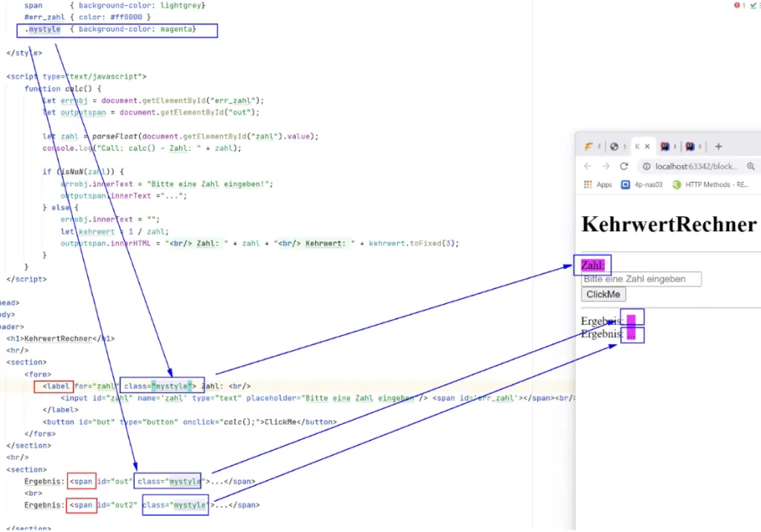Click the '#err_zahl' CSS rule line

(88, 17)
